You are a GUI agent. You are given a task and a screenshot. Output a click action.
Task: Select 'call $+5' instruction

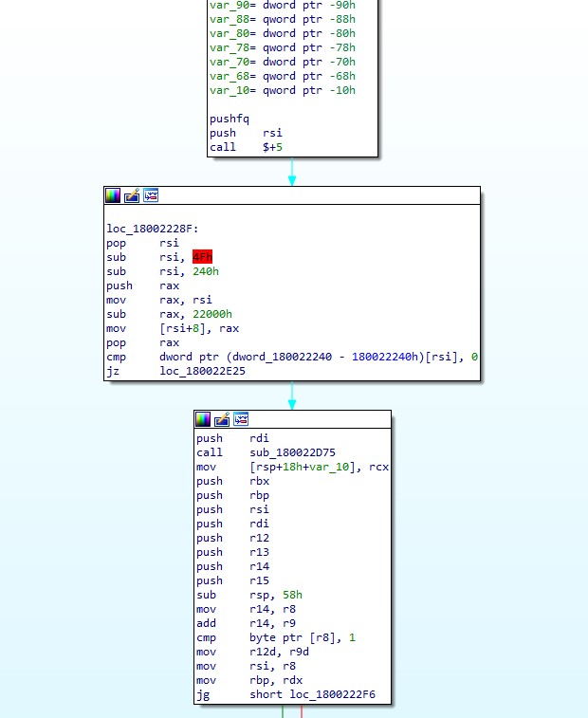[x=246, y=147]
